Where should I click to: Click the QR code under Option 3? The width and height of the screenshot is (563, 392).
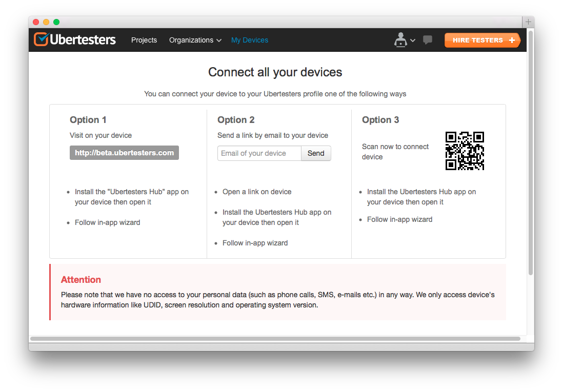coord(465,151)
